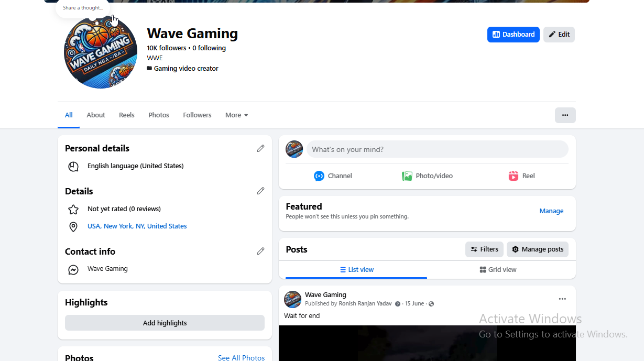The image size is (644, 361).
Task: Select the All tab
Action: point(69,115)
